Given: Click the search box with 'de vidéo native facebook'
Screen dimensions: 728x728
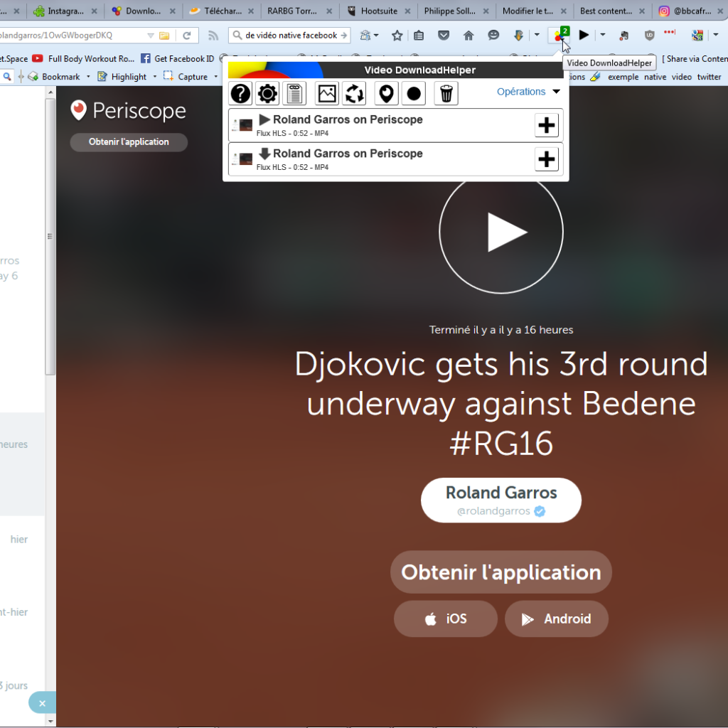Looking at the screenshot, I should [x=290, y=36].
